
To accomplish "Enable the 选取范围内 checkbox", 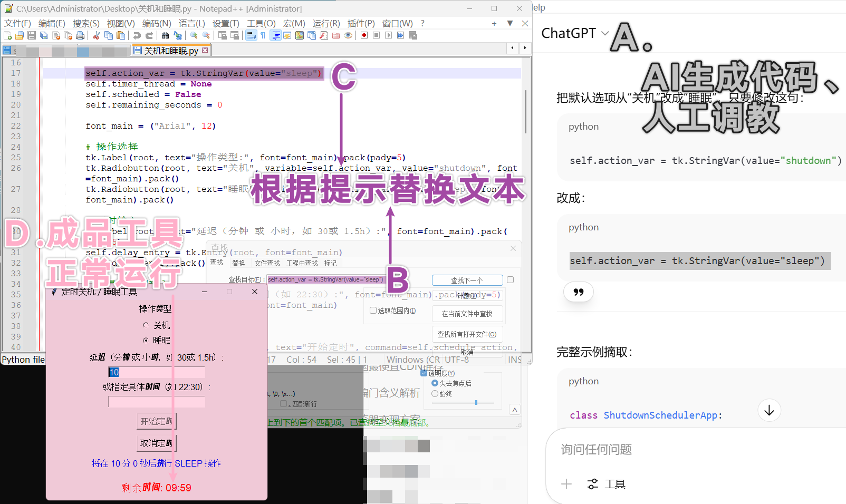I will [373, 311].
